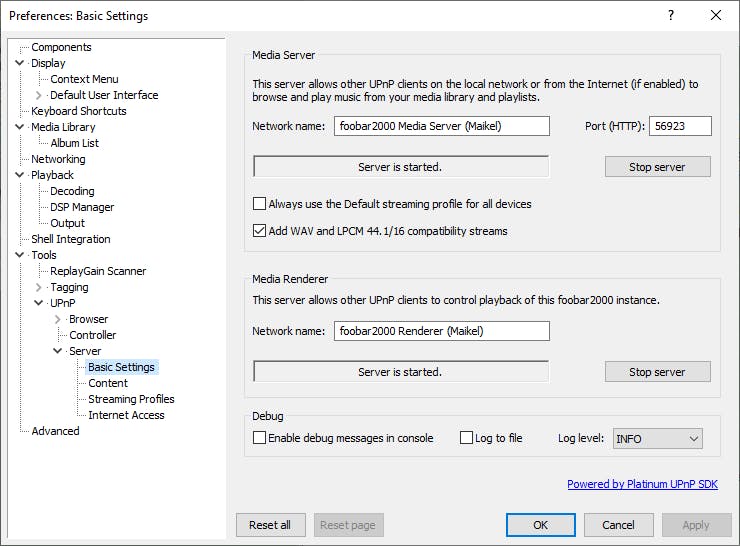Expand the Default User Interface node

pyautogui.click(x=39, y=95)
